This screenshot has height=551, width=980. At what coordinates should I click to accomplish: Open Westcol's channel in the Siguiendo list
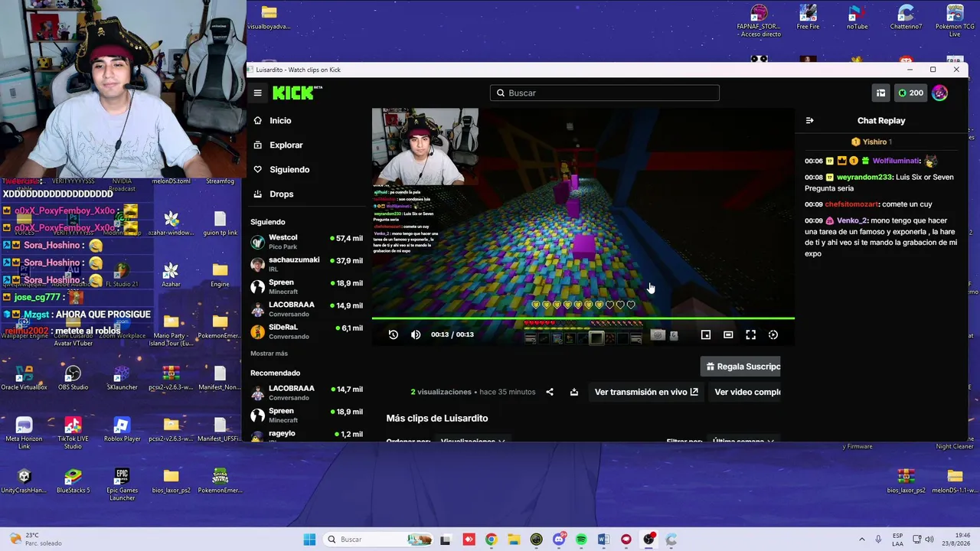pyautogui.click(x=307, y=242)
